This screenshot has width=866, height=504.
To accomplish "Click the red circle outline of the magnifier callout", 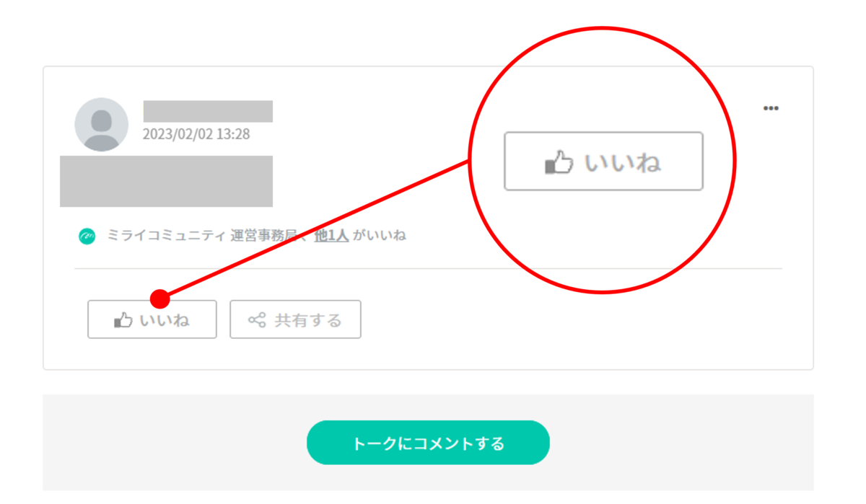I will [x=602, y=28].
